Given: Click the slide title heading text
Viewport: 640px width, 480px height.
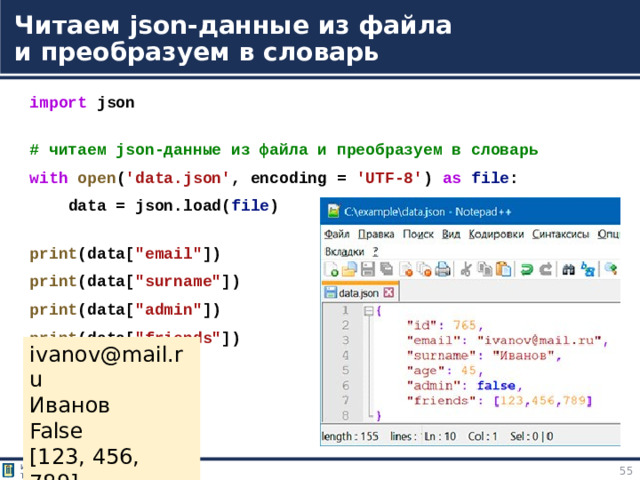Looking at the screenshot, I should coord(233,39).
